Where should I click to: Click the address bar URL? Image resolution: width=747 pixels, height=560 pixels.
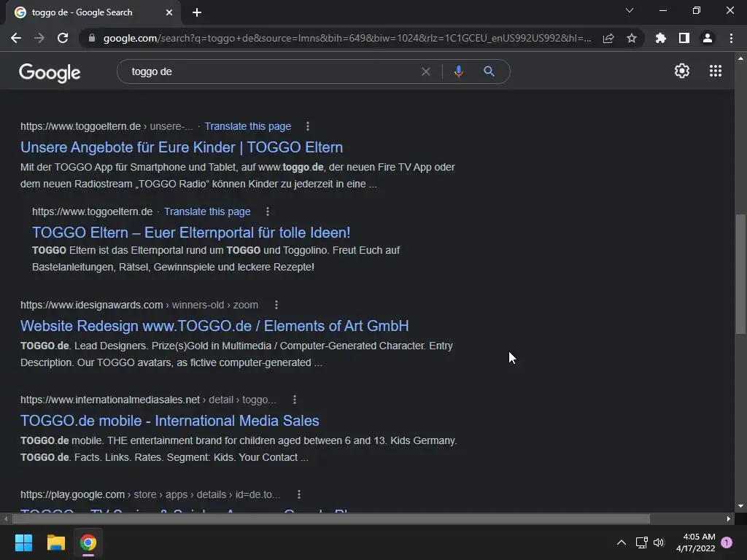pos(347,38)
